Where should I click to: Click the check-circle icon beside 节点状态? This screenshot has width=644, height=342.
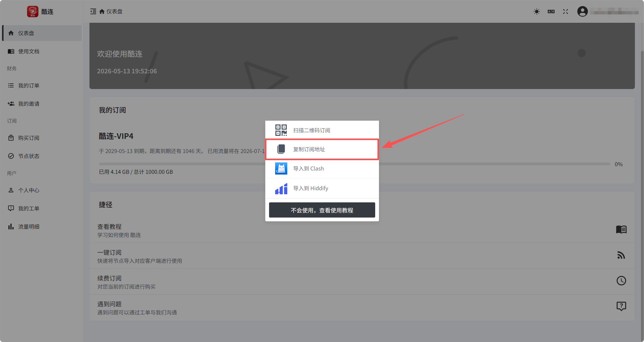[11, 156]
